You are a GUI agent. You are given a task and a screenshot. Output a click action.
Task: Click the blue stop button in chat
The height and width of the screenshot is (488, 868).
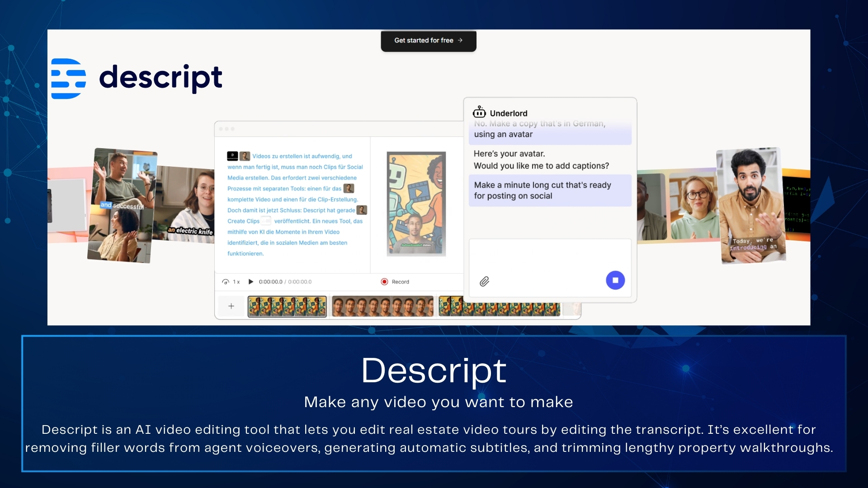pyautogui.click(x=615, y=280)
